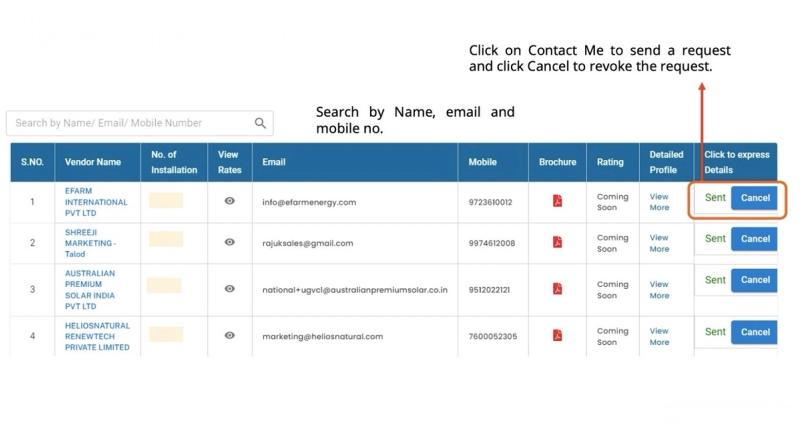View rates eye icon for SHREEJI MARKETING
The image size is (800, 447).
(230, 242)
